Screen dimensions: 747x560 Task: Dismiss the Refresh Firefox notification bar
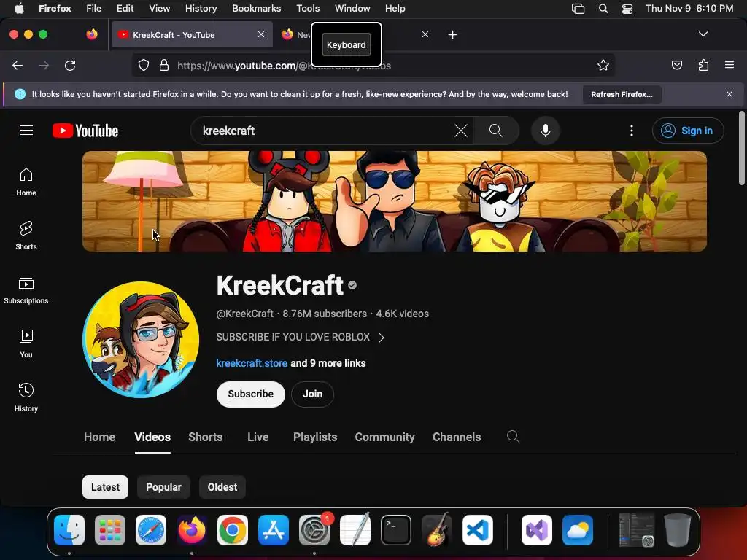pos(729,94)
